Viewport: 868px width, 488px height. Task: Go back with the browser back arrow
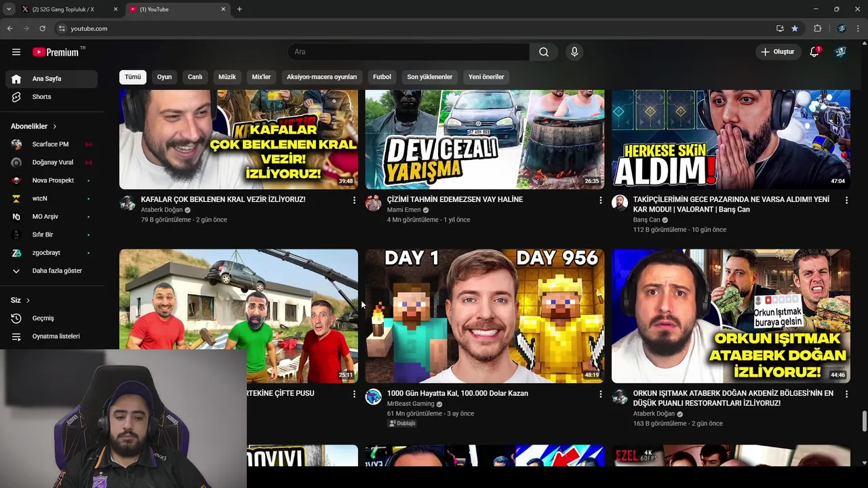tap(9, 28)
